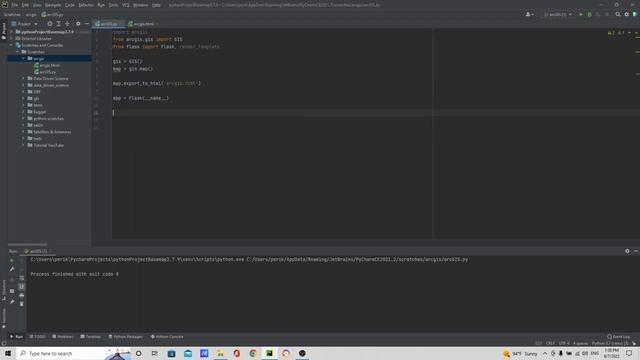Open the Mail app on the taskbar
The image size is (640, 360).
click(188, 353)
